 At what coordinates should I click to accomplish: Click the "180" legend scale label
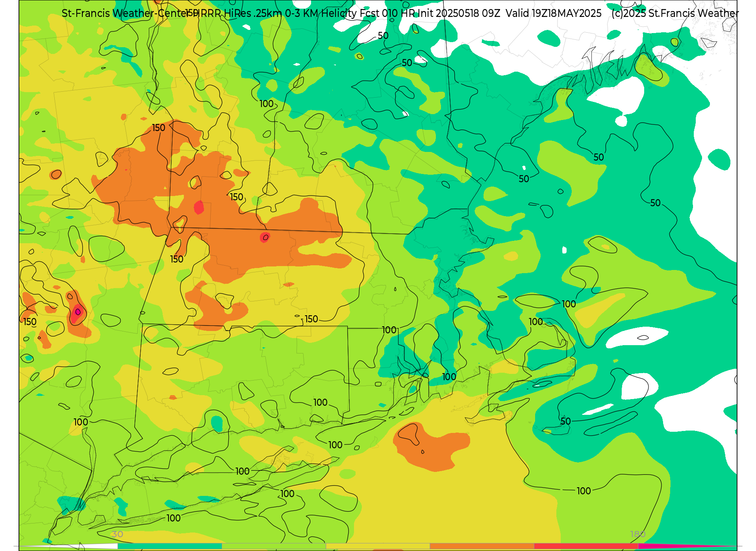click(638, 534)
